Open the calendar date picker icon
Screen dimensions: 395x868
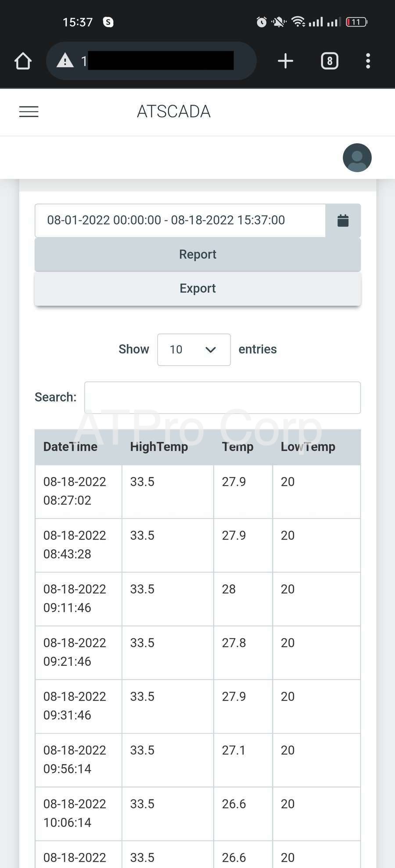point(343,221)
